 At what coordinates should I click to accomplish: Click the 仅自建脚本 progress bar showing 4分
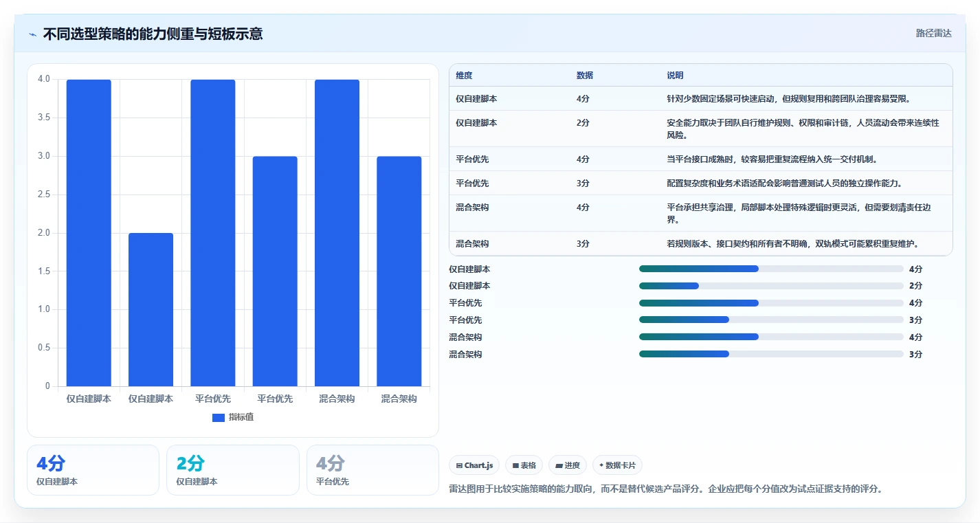771,269
